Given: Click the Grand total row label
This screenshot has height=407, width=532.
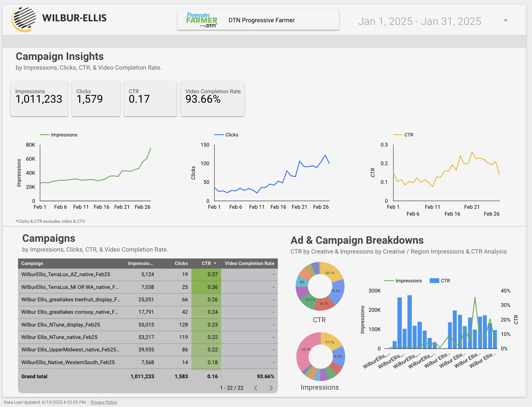Looking at the screenshot, I should (x=34, y=377).
